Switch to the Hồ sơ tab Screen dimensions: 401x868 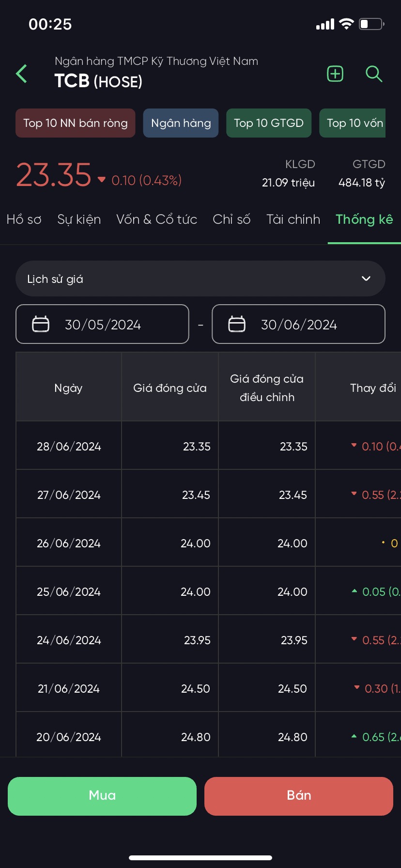(x=24, y=219)
